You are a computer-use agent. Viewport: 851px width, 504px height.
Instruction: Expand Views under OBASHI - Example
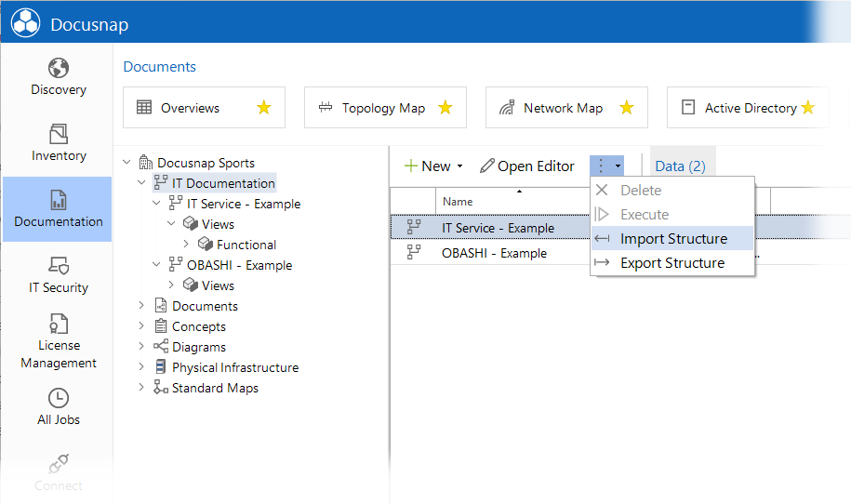[171, 285]
